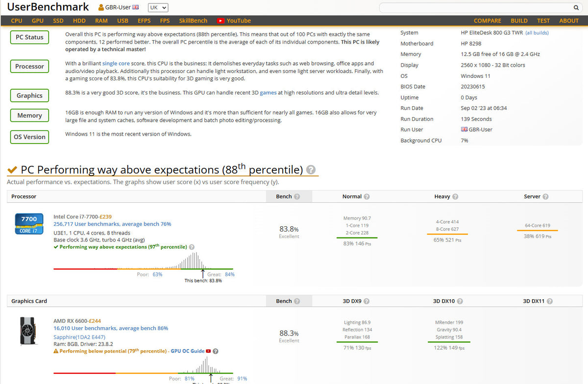Open the Sapphire(1DA2 E447) link
Screen dimensions: 588x384
79,337
